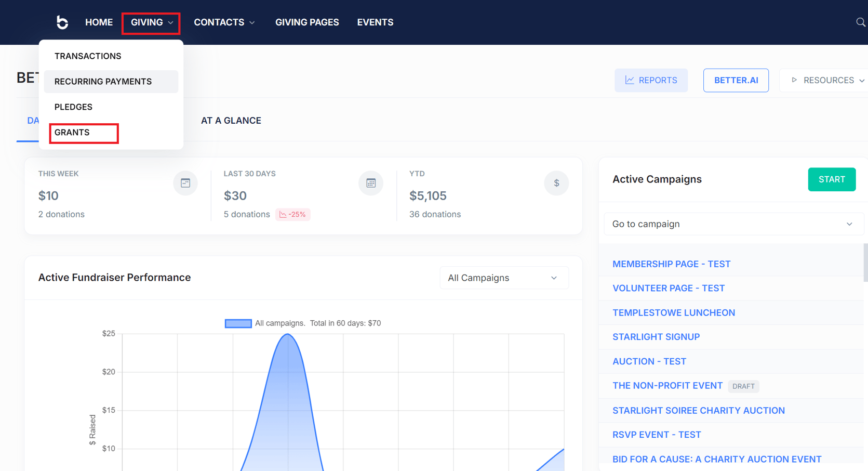Image resolution: width=868 pixels, height=471 pixels.
Task: Click the -25% trend indicator badge
Action: (292, 214)
